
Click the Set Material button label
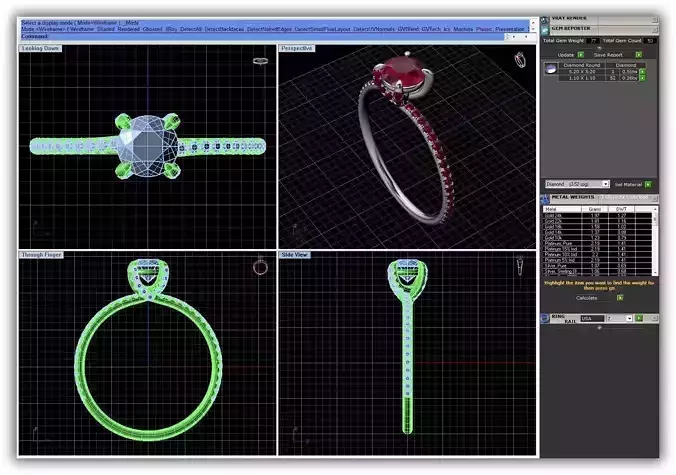click(x=628, y=184)
